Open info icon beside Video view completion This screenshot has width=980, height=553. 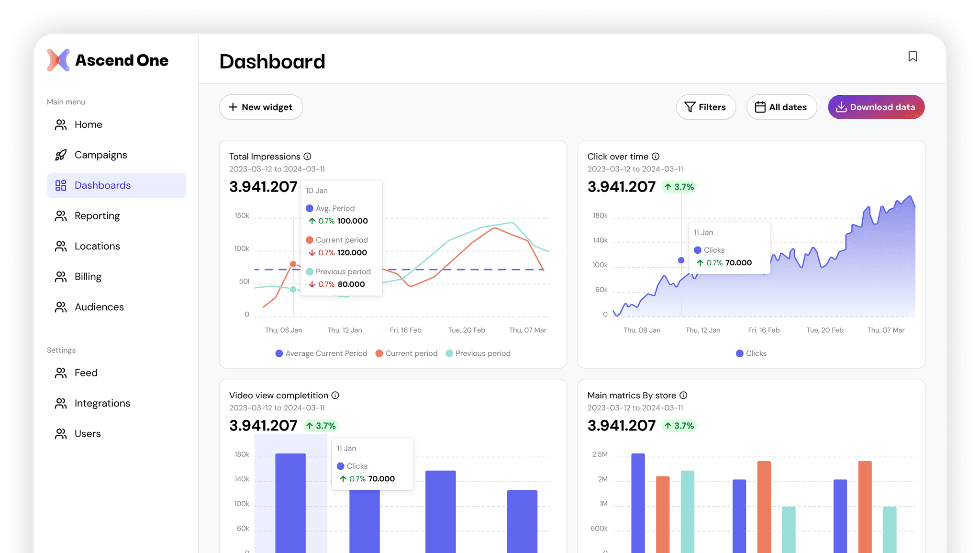(x=335, y=395)
